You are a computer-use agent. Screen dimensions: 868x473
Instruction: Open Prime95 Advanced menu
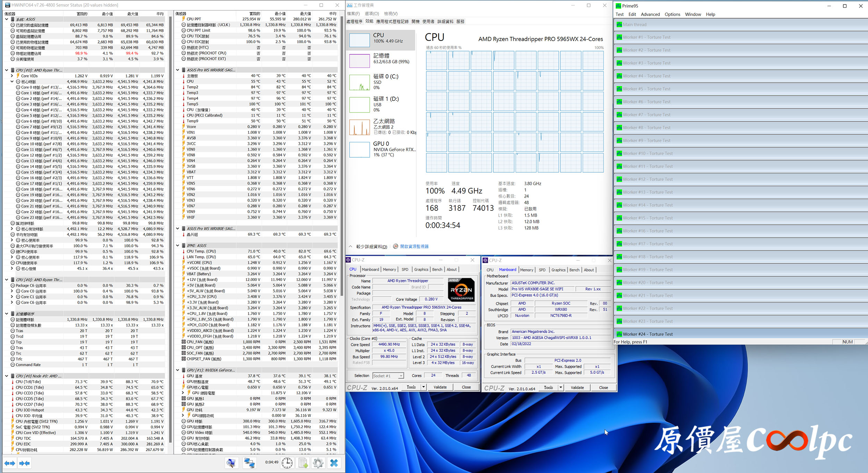click(650, 14)
